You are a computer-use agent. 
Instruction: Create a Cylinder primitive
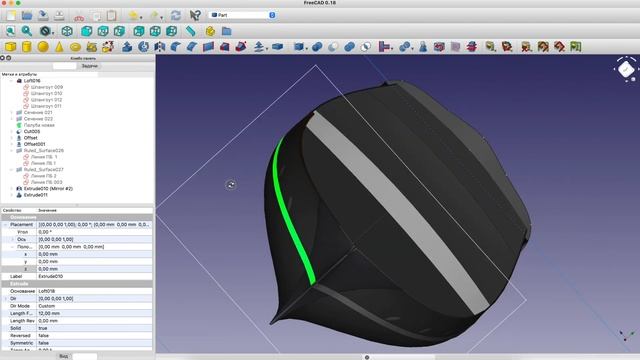click(x=27, y=47)
